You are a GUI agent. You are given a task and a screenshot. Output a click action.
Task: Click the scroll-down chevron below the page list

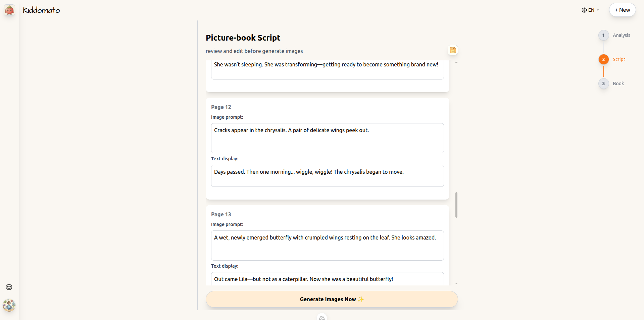[456, 283]
